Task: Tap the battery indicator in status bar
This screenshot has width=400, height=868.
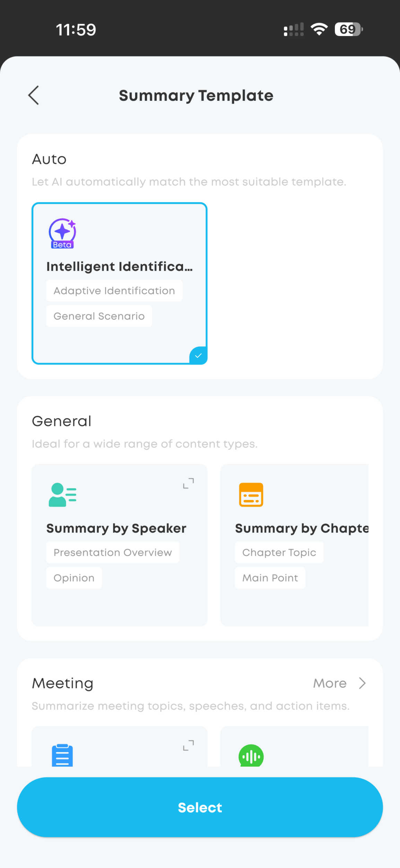Action: (x=348, y=29)
